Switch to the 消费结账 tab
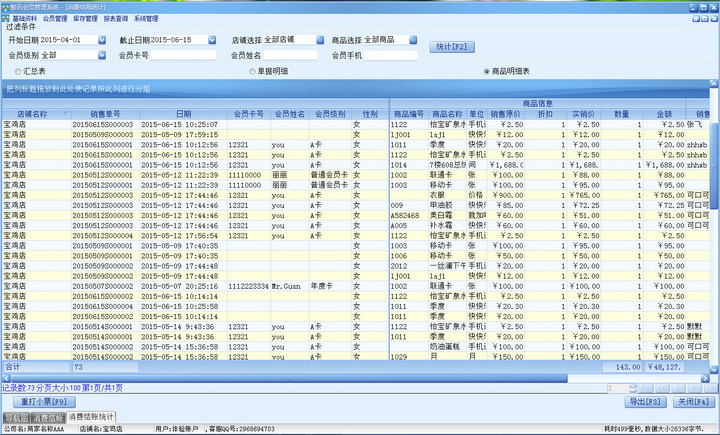Image resolution: width=720 pixels, height=435 pixels. pyautogui.click(x=48, y=417)
